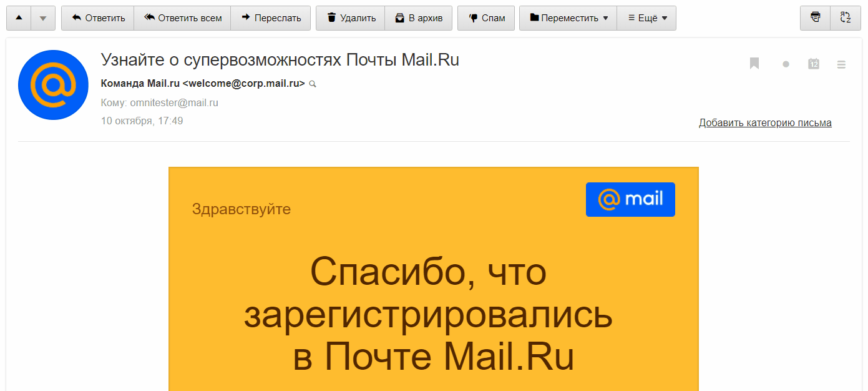Image resolution: width=868 pixels, height=391 pixels.
Task: Go to next message with down arrow
Action: pyautogui.click(x=43, y=18)
